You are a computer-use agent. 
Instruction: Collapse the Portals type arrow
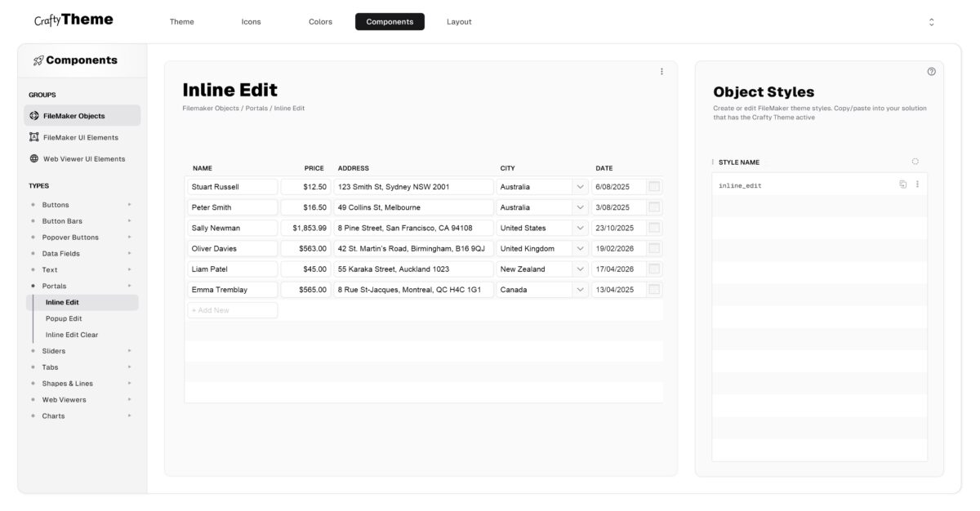point(129,286)
